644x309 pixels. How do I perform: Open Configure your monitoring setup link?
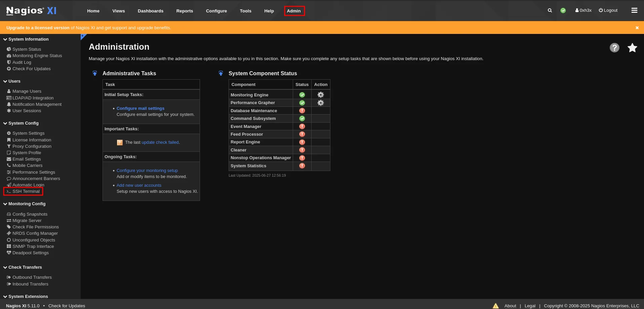pyautogui.click(x=147, y=171)
